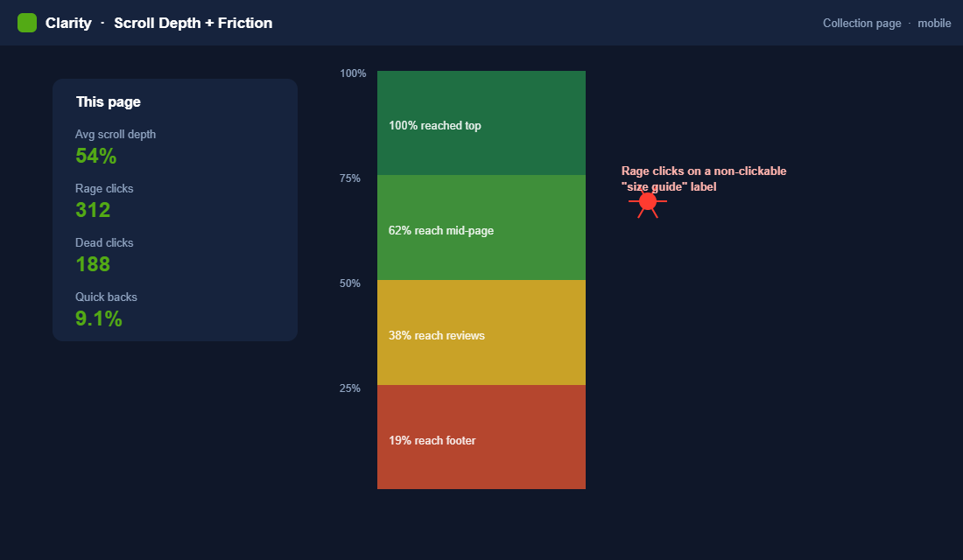Select the 'mobile' device label
This screenshot has width=963, height=560.
(934, 24)
